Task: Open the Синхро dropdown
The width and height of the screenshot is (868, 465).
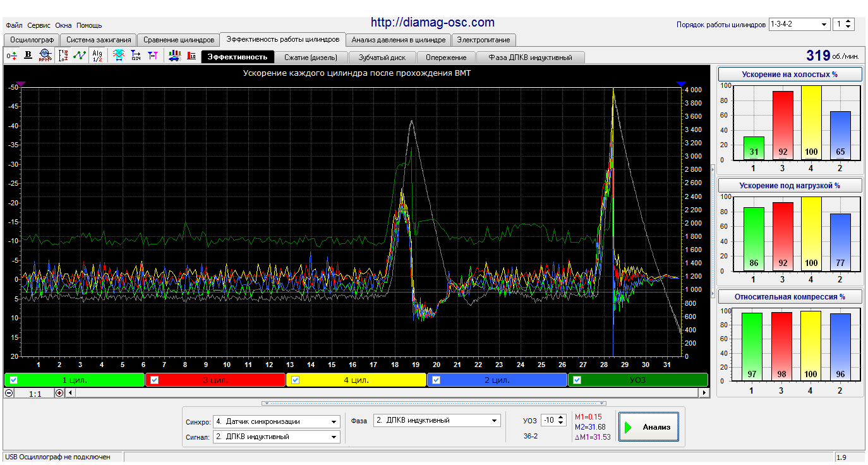Action: pos(277,421)
